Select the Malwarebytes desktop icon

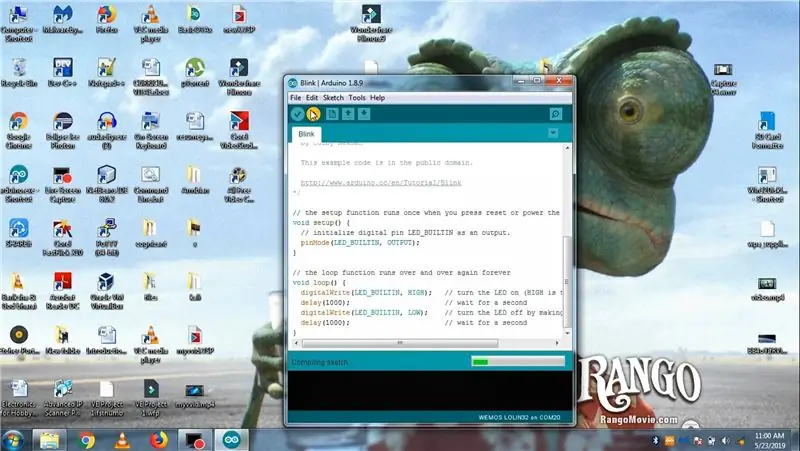[x=62, y=20]
